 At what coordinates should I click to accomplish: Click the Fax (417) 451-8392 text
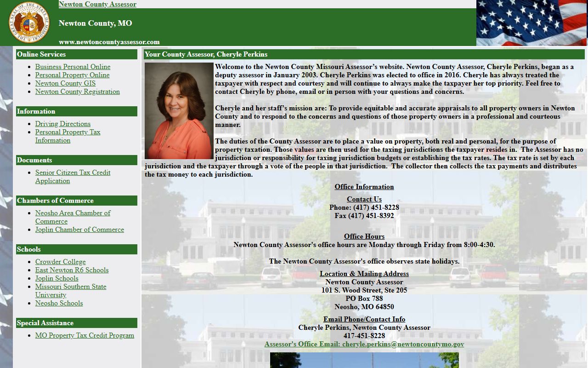tap(364, 216)
